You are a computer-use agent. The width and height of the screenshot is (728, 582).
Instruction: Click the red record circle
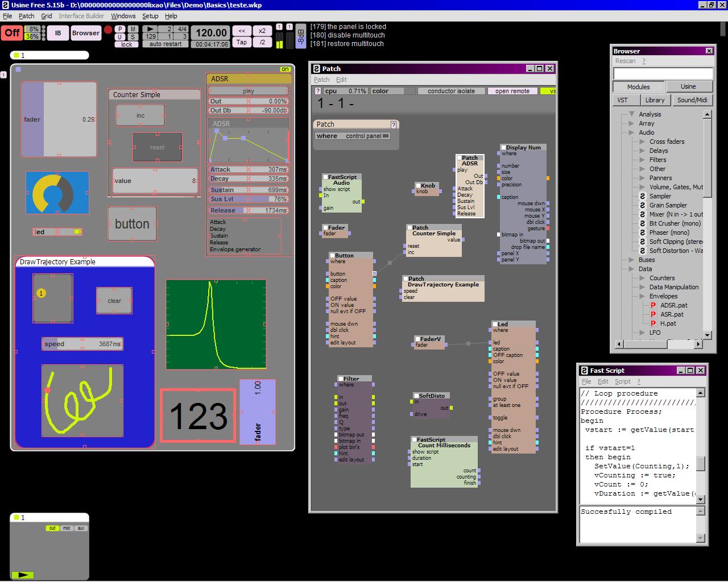pos(108,30)
